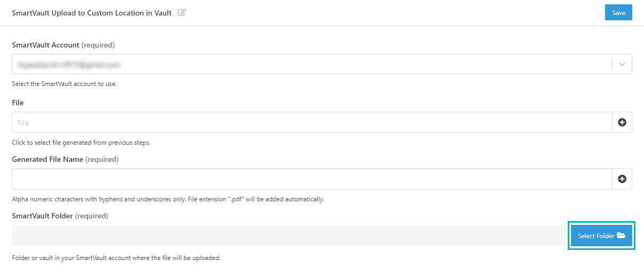Click the plus icon in File field

(622, 122)
